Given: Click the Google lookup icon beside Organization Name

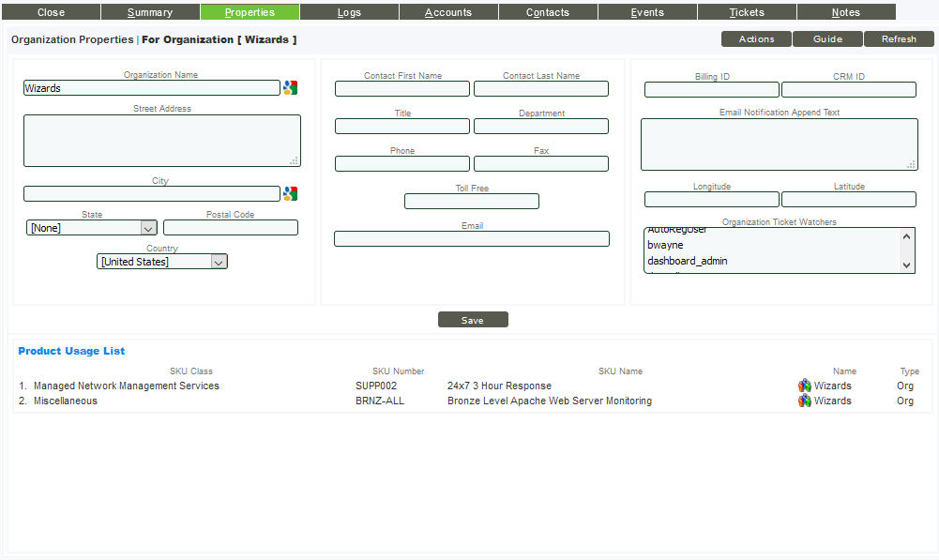Looking at the screenshot, I should [291, 86].
